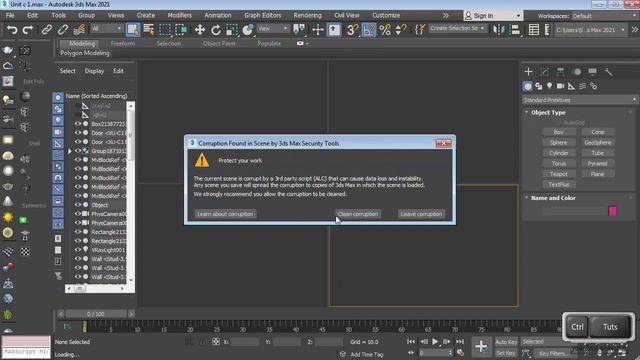Select the Select and Link tool
The height and width of the screenshot is (360, 640).
(47, 30)
